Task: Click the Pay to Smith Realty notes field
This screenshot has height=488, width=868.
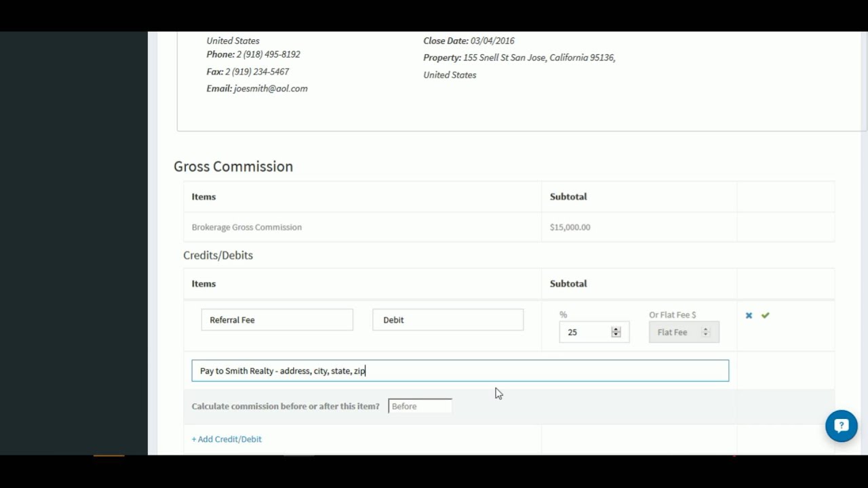Action: (460, 371)
